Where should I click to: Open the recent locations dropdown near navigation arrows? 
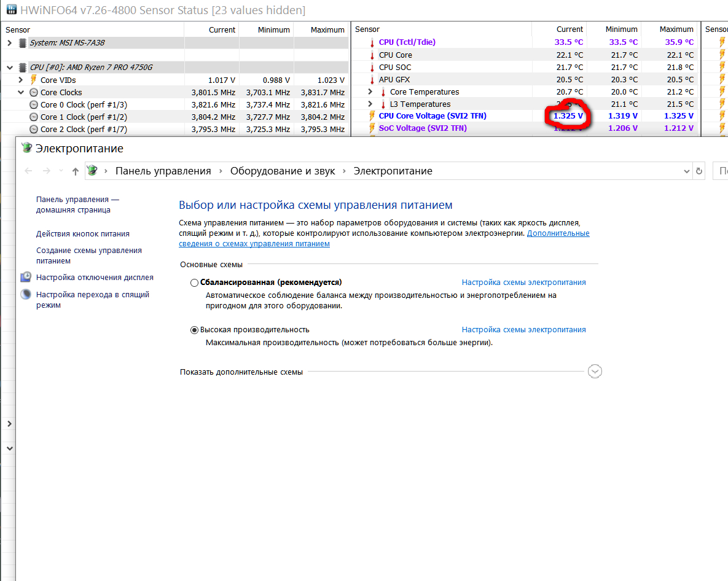pyautogui.click(x=61, y=171)
